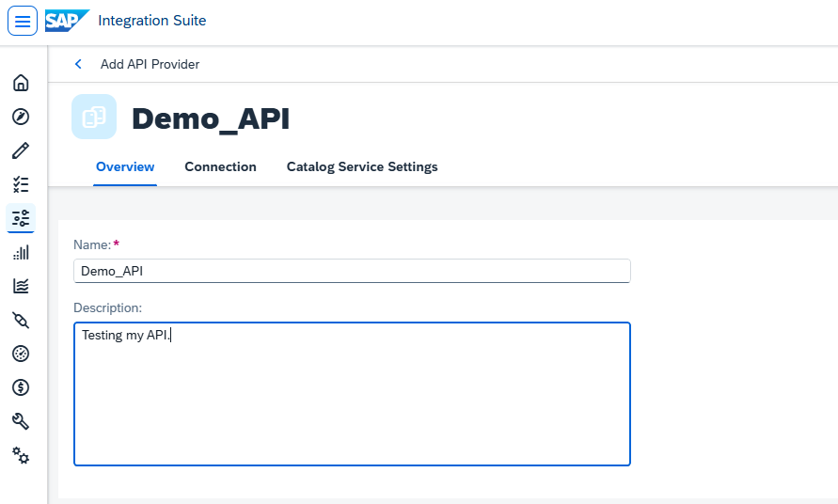Open the Monitor bar chart icon

click(21, 252)
